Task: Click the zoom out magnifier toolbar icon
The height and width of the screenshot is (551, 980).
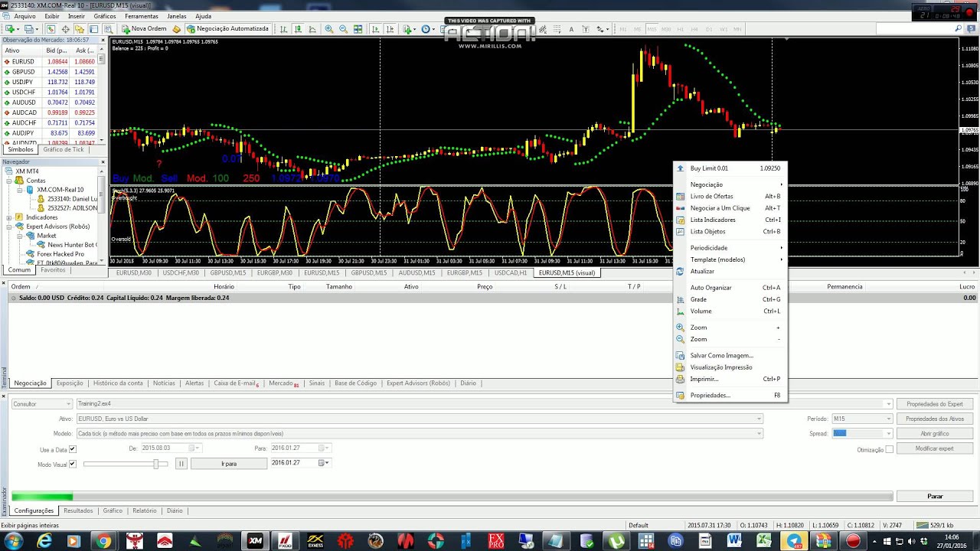Action: click(x=344, y=29)
